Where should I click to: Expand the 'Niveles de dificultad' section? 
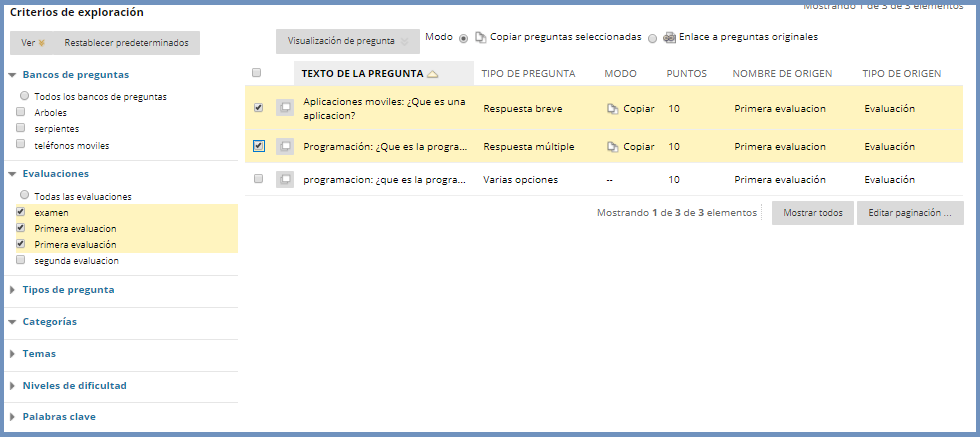click(12, 385)
